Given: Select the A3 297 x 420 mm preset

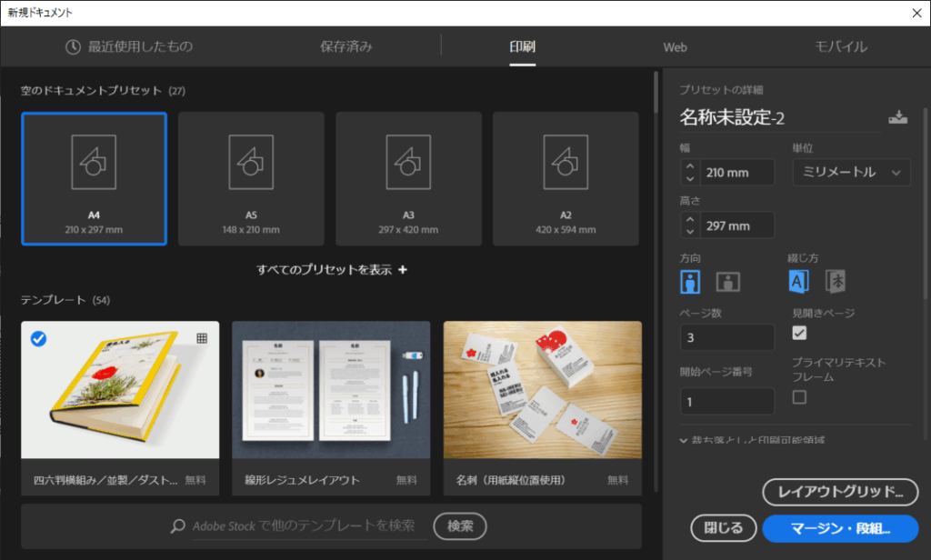Looking at the screenshot, I should tap(408, 179).
